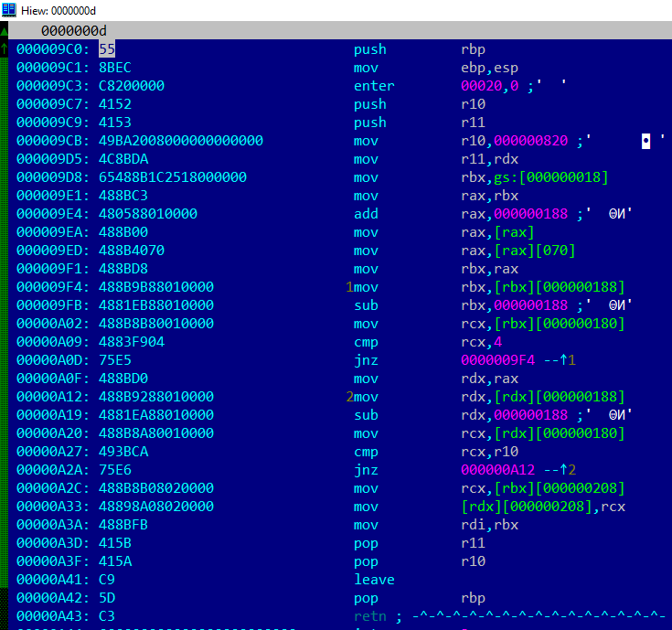This screenshot has width=672, height=630.
Task: Select opcode bytes 75E5
Action: pos(115,360)
